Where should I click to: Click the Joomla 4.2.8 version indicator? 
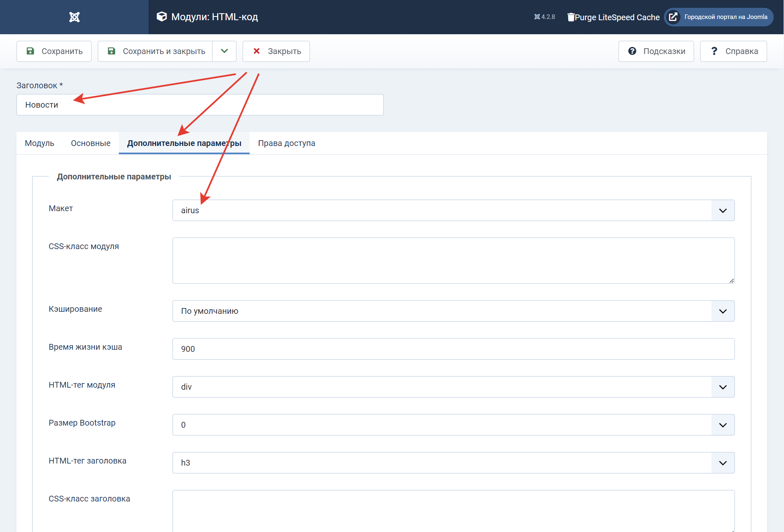tap(545, 17)
